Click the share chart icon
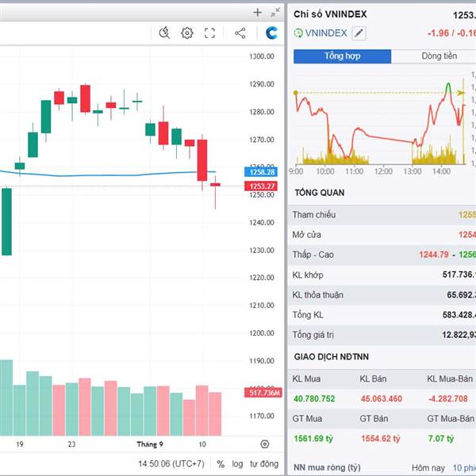The width and height of the screenshot is (476, 476). tap(240, 33)
